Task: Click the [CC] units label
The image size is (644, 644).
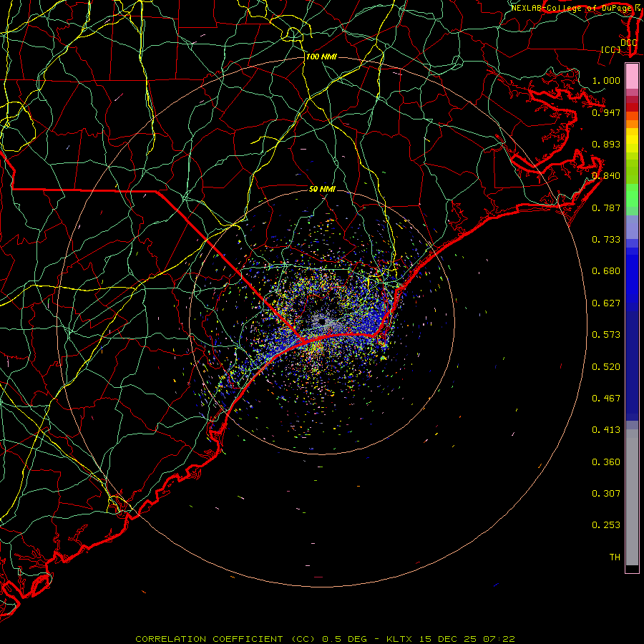Action: point(611,49)
